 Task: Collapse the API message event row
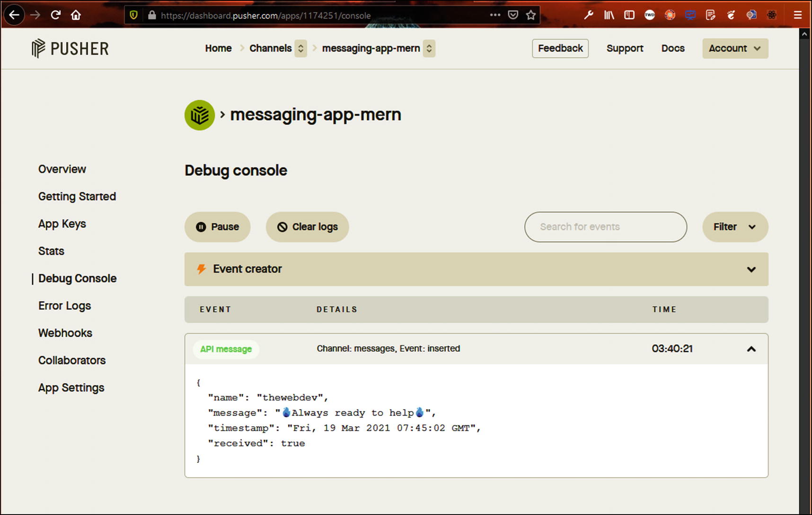pyautogui.click(x=751, y=349)
